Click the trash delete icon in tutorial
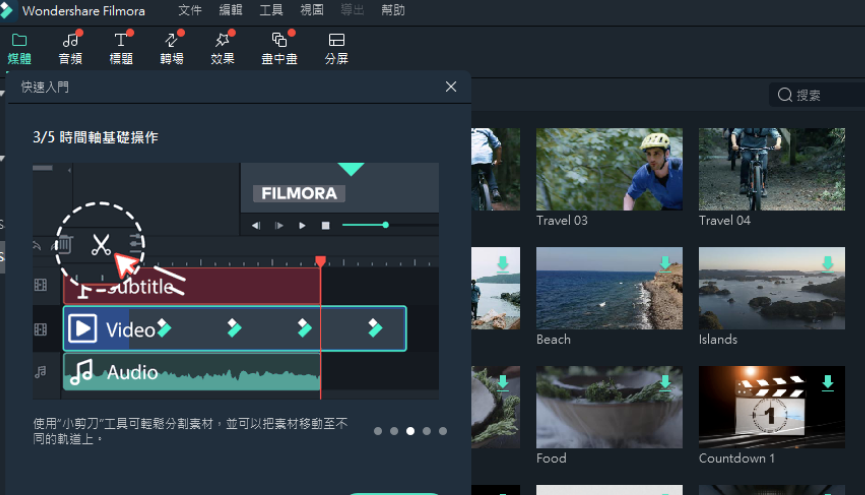This screenshot has height=495, width=865. click(x=65, y=244)
